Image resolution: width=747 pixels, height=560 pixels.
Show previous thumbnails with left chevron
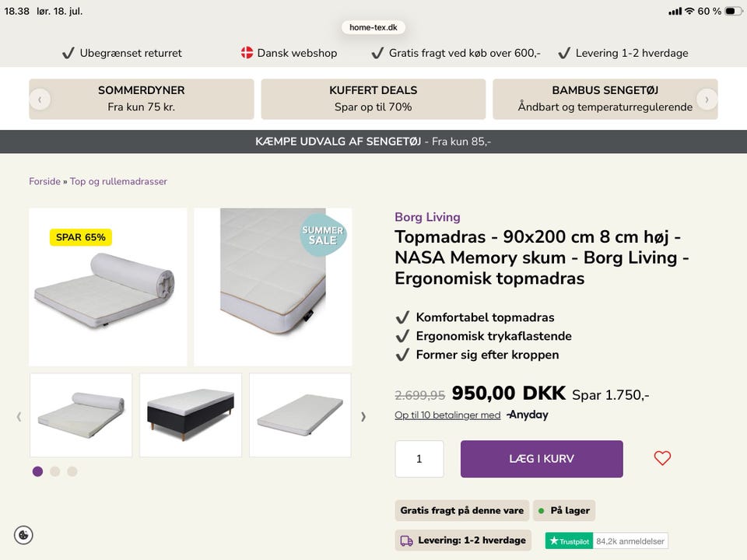click(x=19, y=417)
